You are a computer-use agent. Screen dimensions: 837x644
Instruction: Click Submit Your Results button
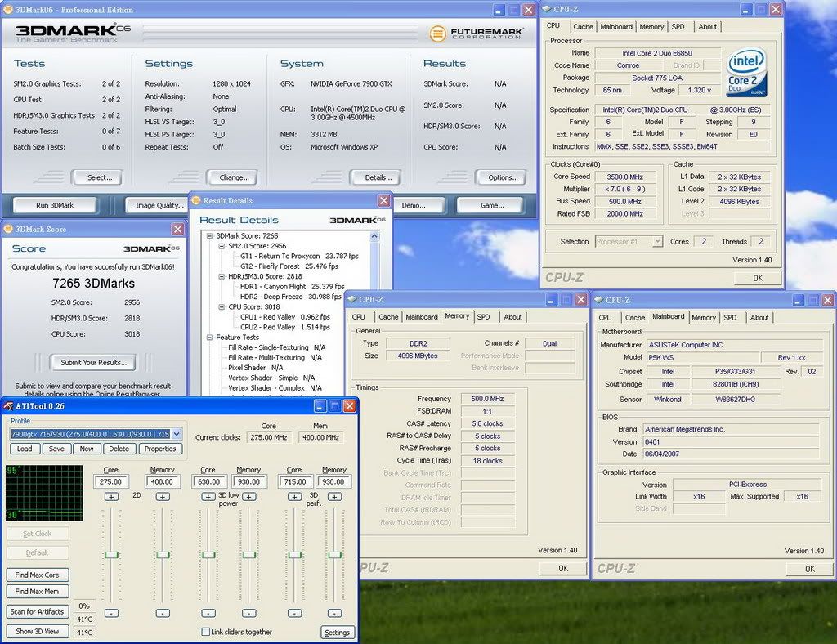(x=93, y=363)
